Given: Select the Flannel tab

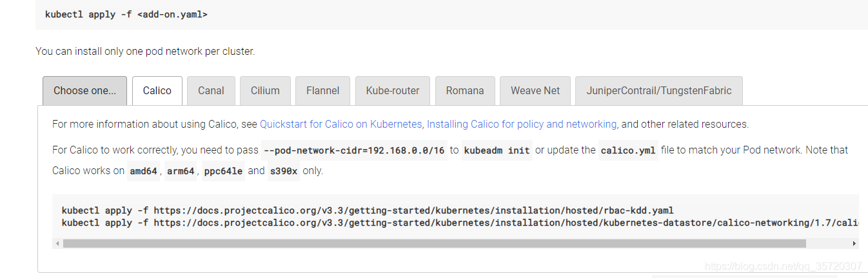Looking at the screenshot, I should 323,91.
